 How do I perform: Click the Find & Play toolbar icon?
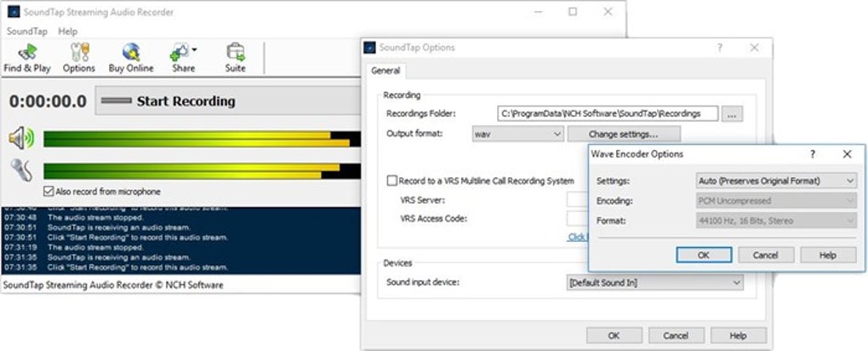[26, 53]
